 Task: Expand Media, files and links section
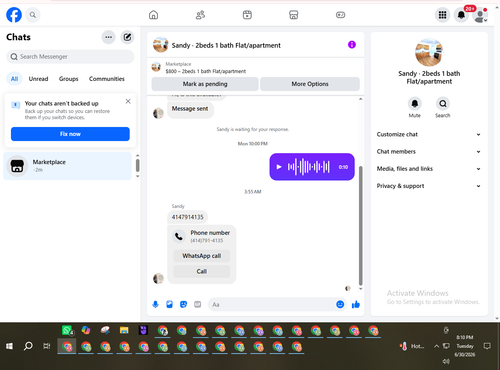[429, 169]
